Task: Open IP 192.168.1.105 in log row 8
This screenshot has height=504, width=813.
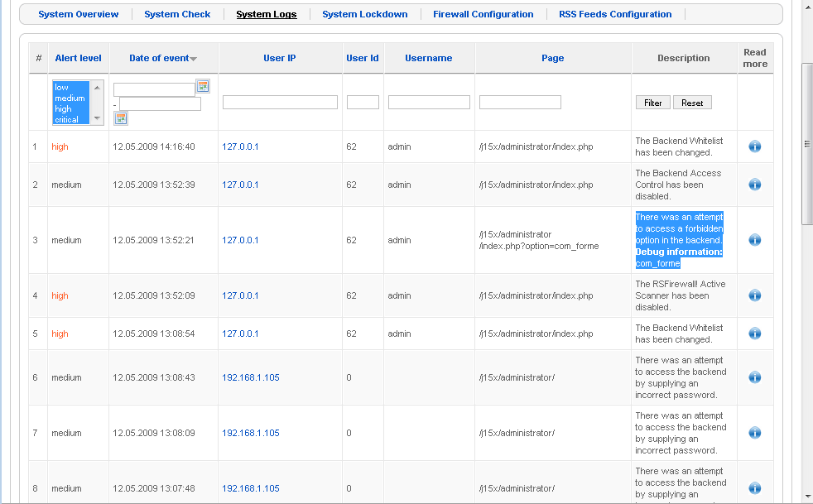Action: pyautogui.click(x=250, y=488)
